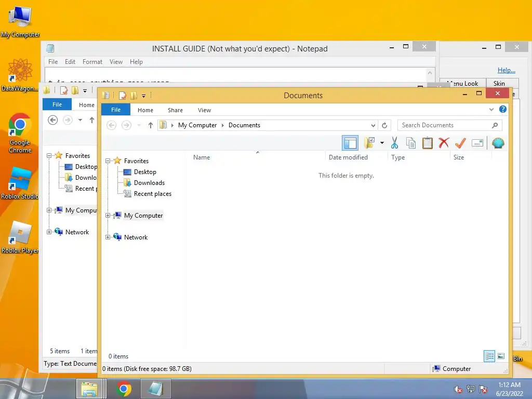Switch to the Skin tab in settings window
Screen dimensions: 532x399
[499, 84]
